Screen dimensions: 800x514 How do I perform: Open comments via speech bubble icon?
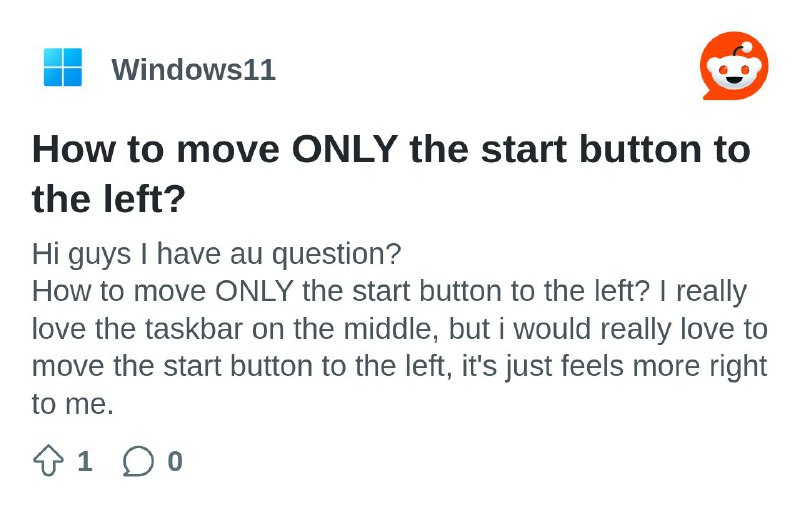click(138, 461)
